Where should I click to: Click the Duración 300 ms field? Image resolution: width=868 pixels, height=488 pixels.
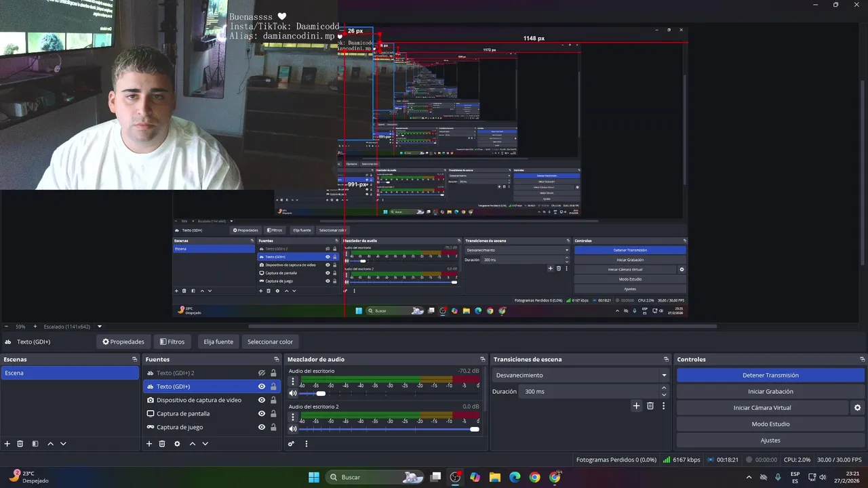click(590, 391)
